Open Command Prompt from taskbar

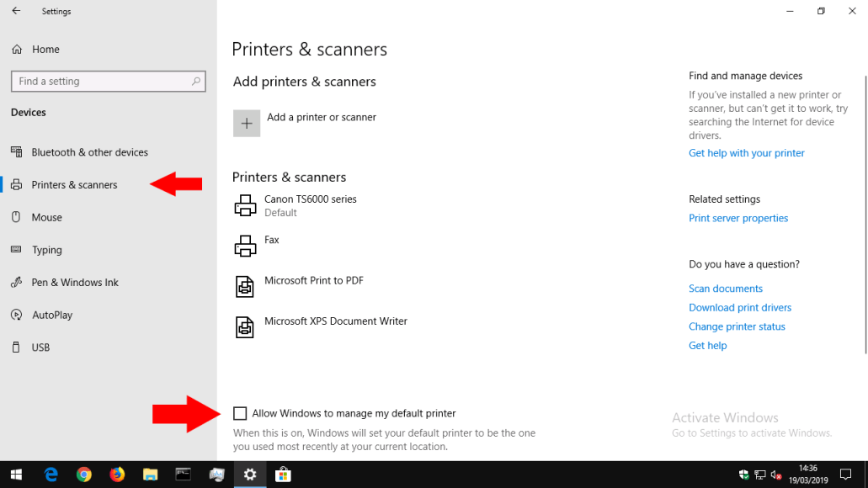[184, 475]
